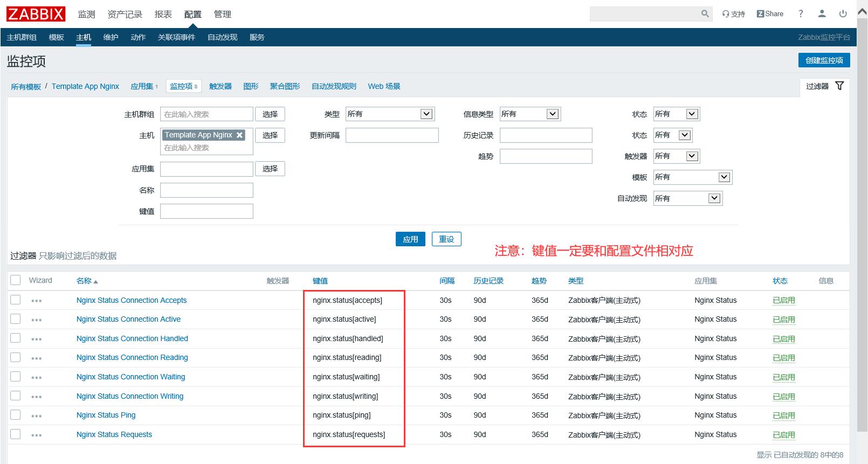
Task: Open the 自动发现 filter dropdown
Action: (687, 198)
